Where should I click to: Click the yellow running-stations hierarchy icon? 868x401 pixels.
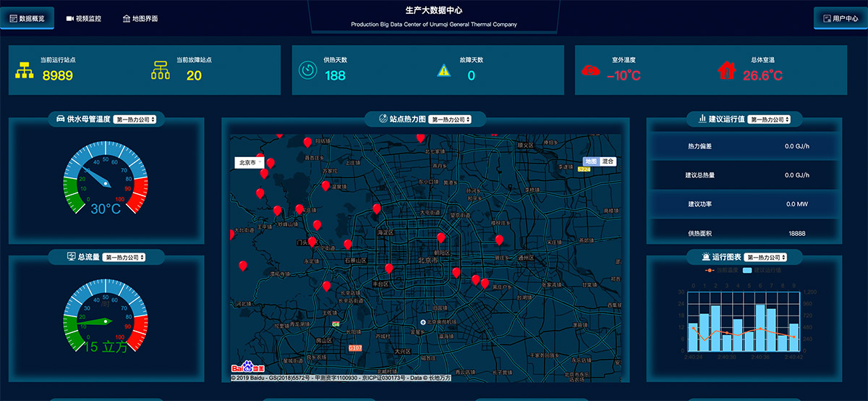pyautogui.click(x=25, y=70)
